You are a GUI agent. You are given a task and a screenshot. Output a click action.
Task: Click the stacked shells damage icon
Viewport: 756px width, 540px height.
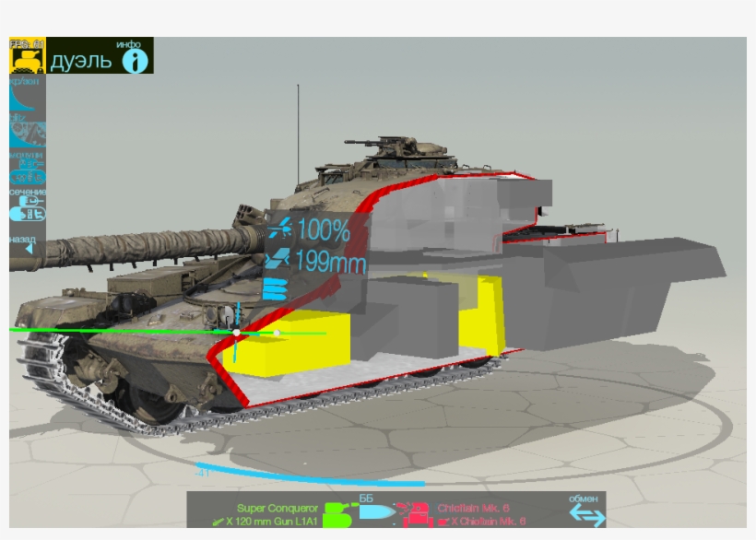pos(276,289)
